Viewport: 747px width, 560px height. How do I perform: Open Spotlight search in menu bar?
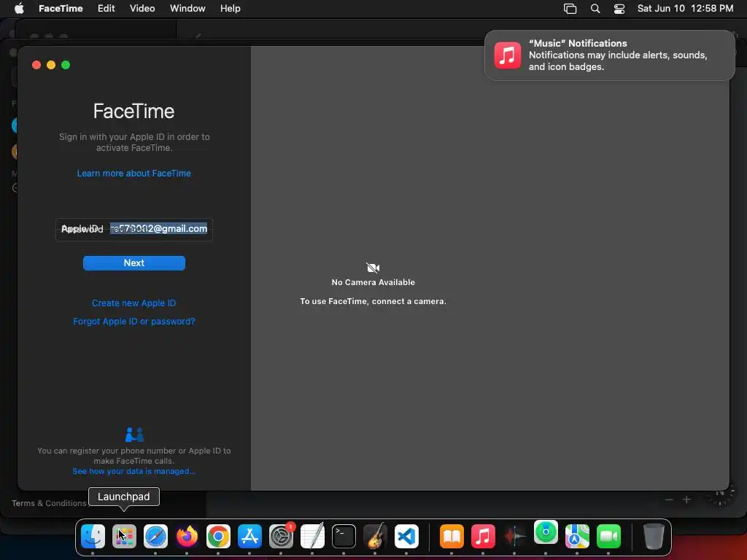point(595,9)
